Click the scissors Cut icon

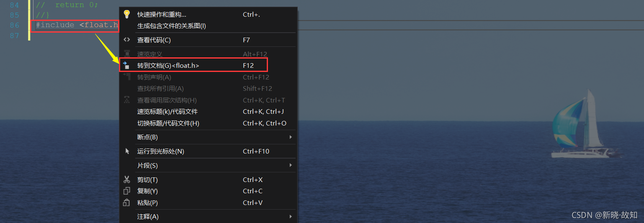(126, 179)
